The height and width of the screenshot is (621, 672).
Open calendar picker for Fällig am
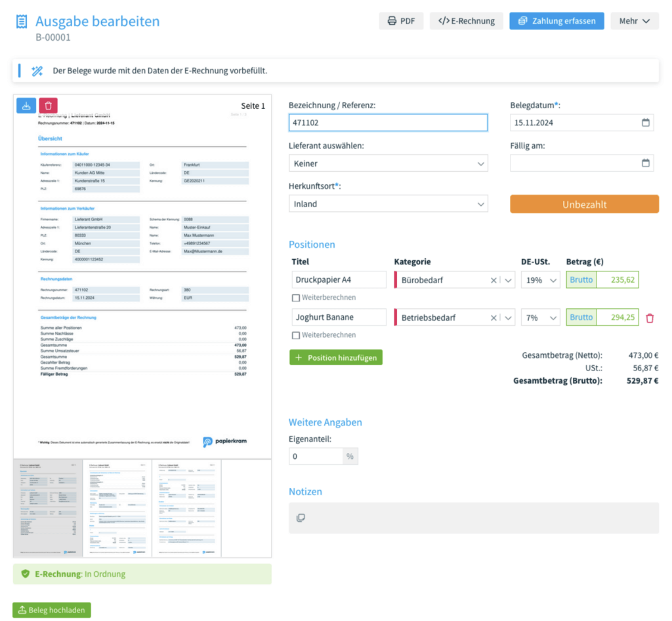click(x=645, y=163)
